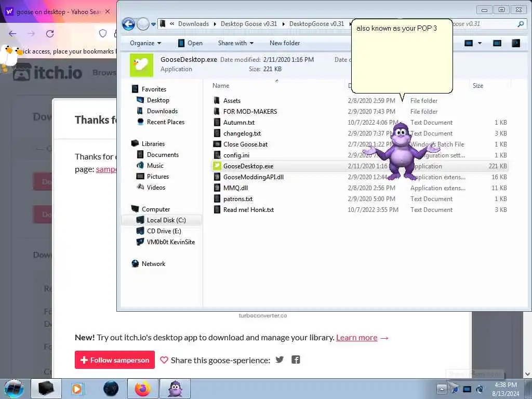Select the Autumn.txt file icon
Image resolution: width=532 pixels, height=399 pixels.
[217, 122]
